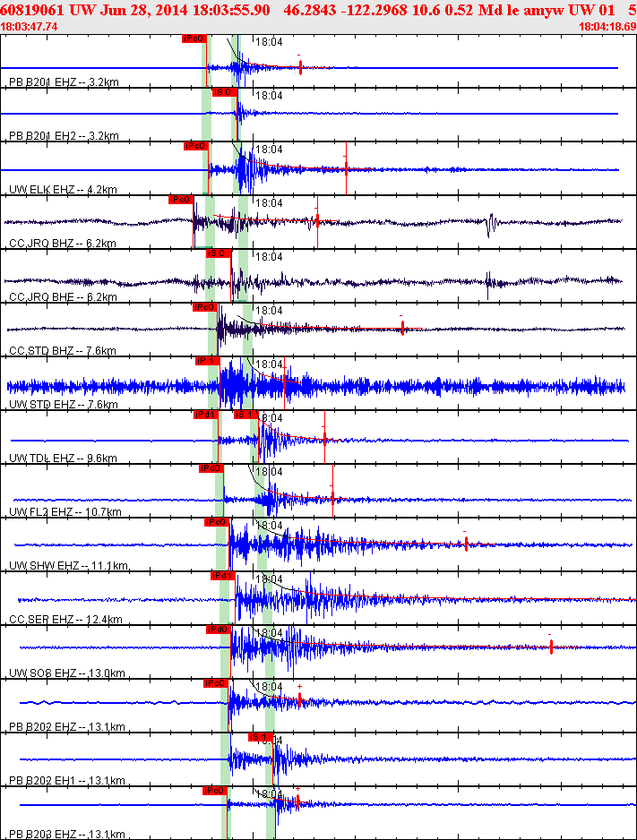This screenshot has height=840, width=637.
Task: Select the red coda end marker on CC STD BHZ
Action: 402,328
